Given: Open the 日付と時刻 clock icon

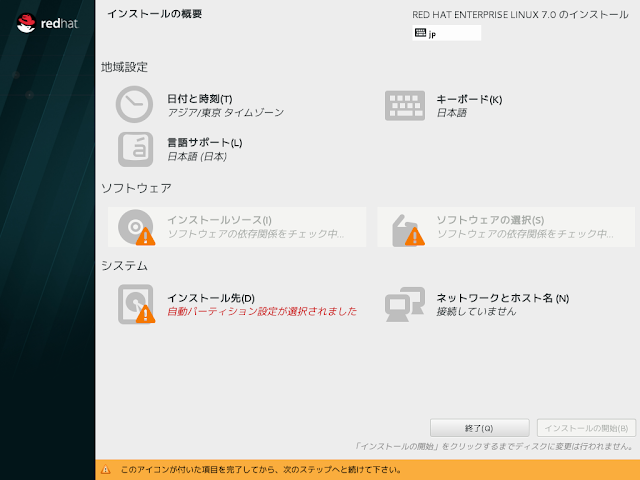Looking at the screenshot, I should click(x=134, y=104).
